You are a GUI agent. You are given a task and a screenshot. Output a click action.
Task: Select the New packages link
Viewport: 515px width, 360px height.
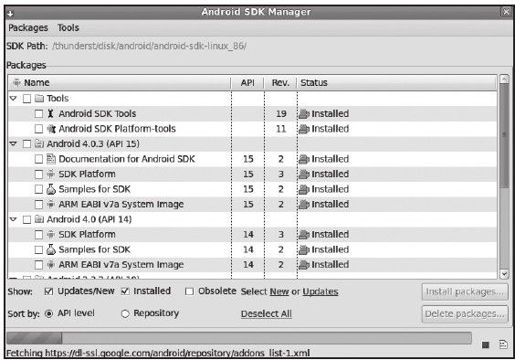coord(279,292)
